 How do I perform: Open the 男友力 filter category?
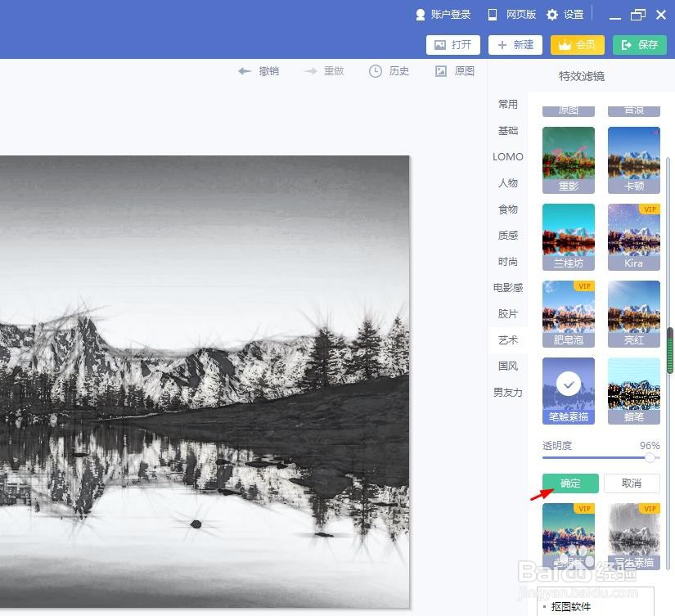click(x=508, y=393)
